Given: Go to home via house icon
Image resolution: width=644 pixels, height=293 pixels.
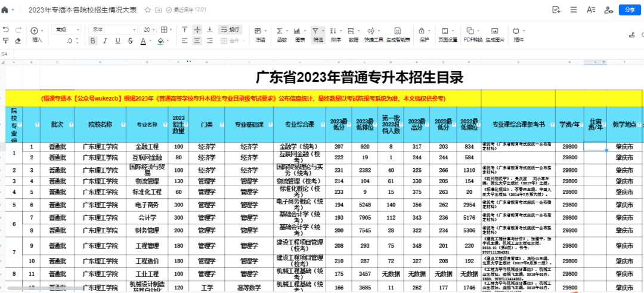Looking at the screenshot, I should pyautogui.click(x=5, y=10).
